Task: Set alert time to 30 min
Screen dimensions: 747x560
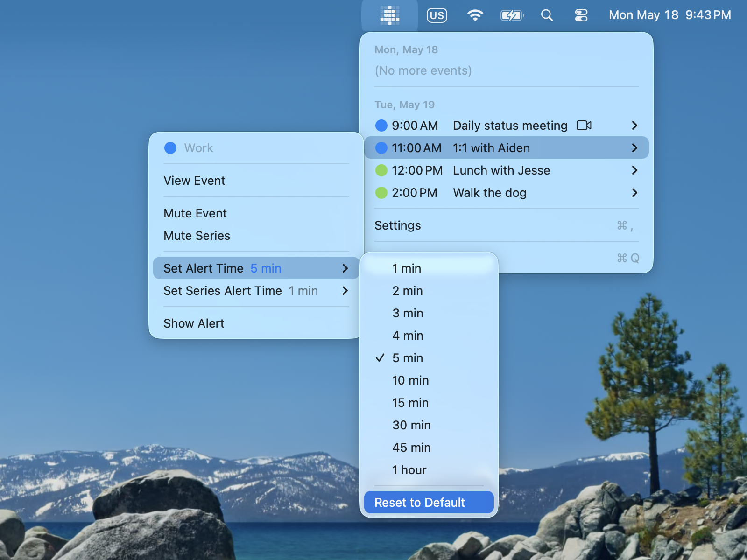Action: 429,425
